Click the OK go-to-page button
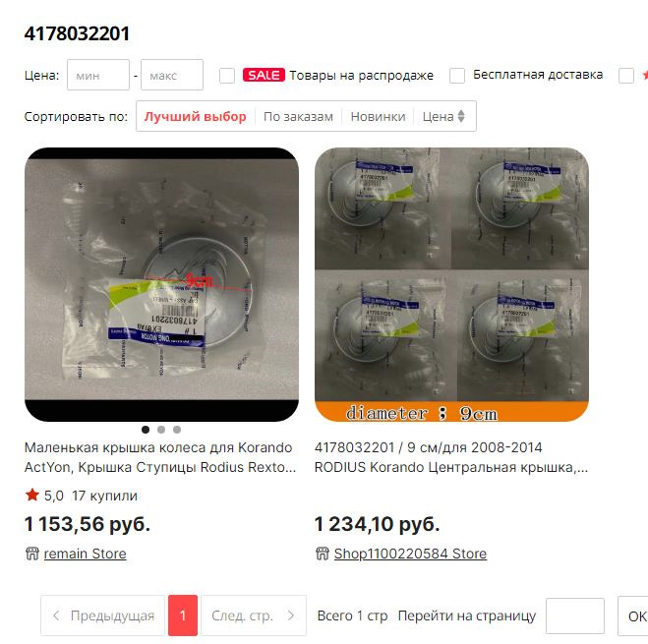This screenshot has width=648, height=644. [632, 615]
